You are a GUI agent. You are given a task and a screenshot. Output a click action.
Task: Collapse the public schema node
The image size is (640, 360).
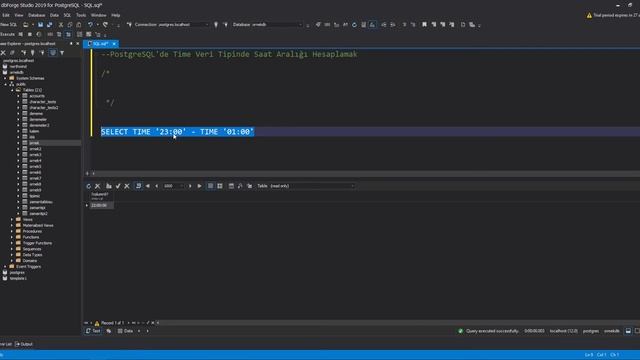(6, 84)
